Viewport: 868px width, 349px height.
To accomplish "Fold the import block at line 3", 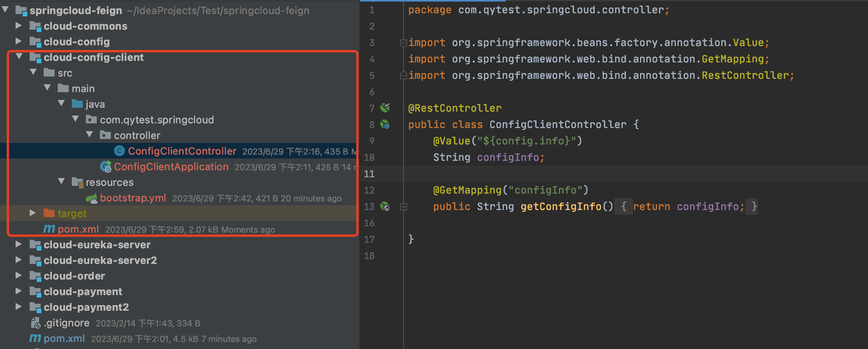I will point(404,43).
